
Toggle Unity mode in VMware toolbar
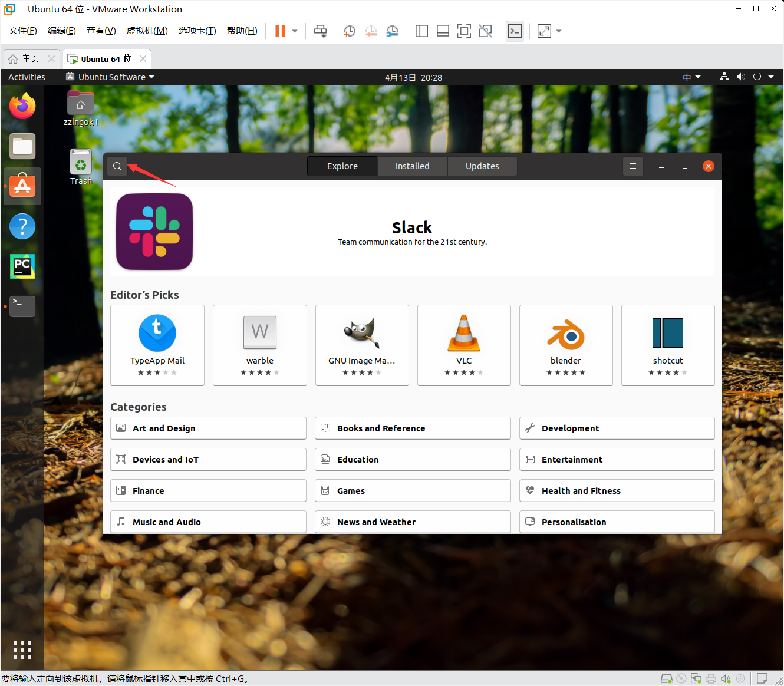click(x=485, y=31)
